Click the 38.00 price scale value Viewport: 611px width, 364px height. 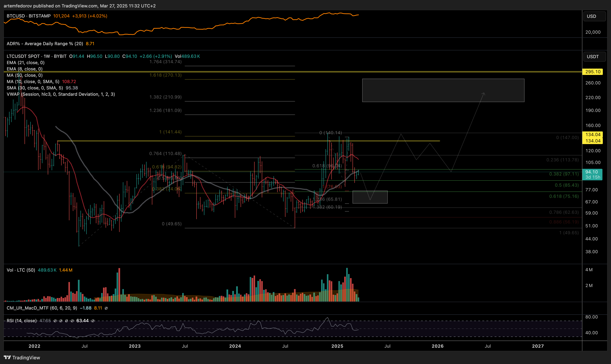pos(591,252)
